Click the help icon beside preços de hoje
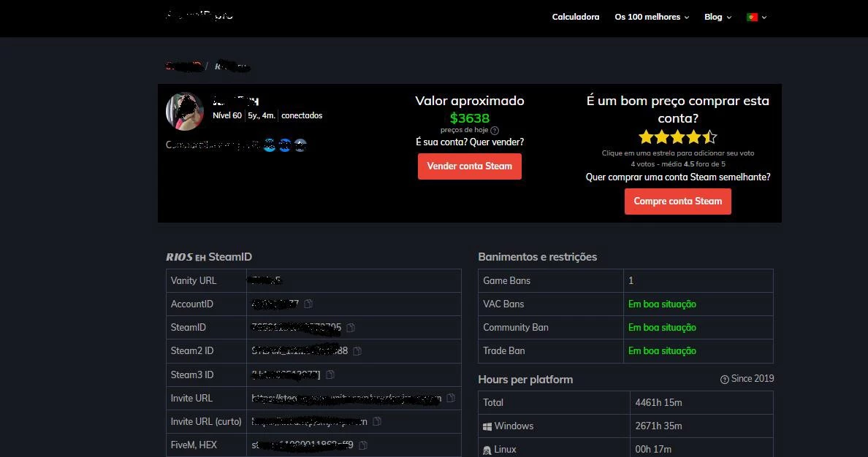This screenshot has width=868, height=457. [495, 131]
